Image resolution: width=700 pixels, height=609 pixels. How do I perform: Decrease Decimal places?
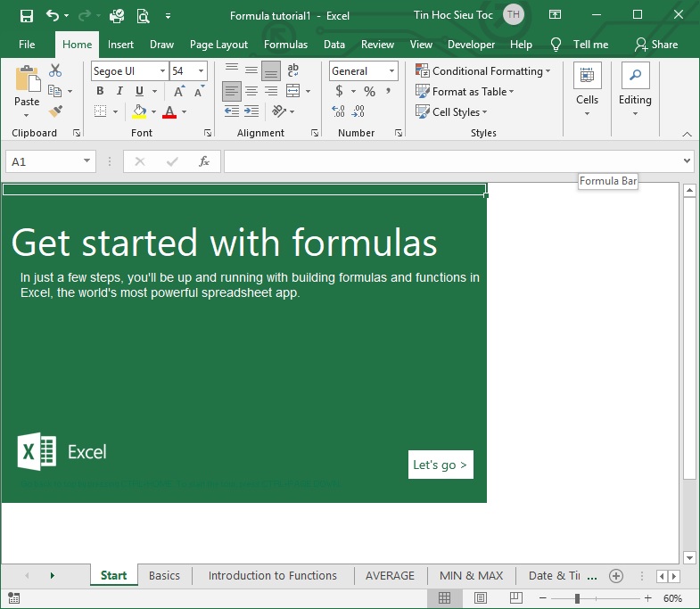[x=358, y=111]
